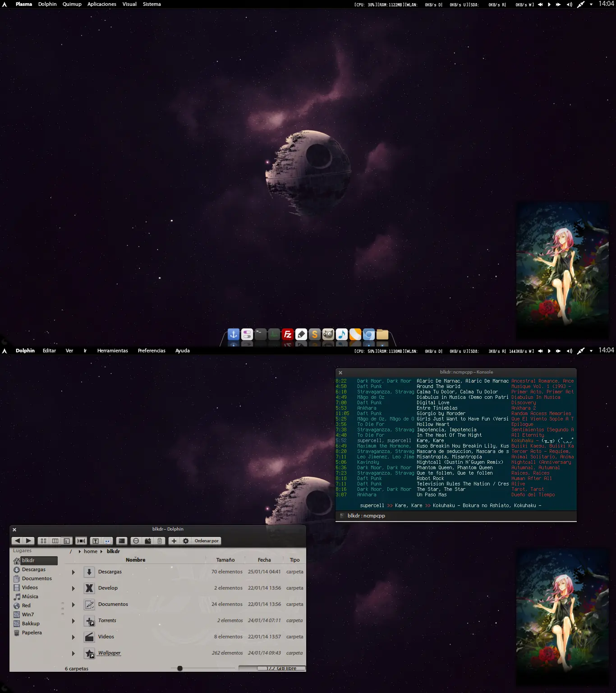Click the plus icon in Dolphin toolbar
The width and height of the screenshot is (616, 693).
tap(174, 541)
